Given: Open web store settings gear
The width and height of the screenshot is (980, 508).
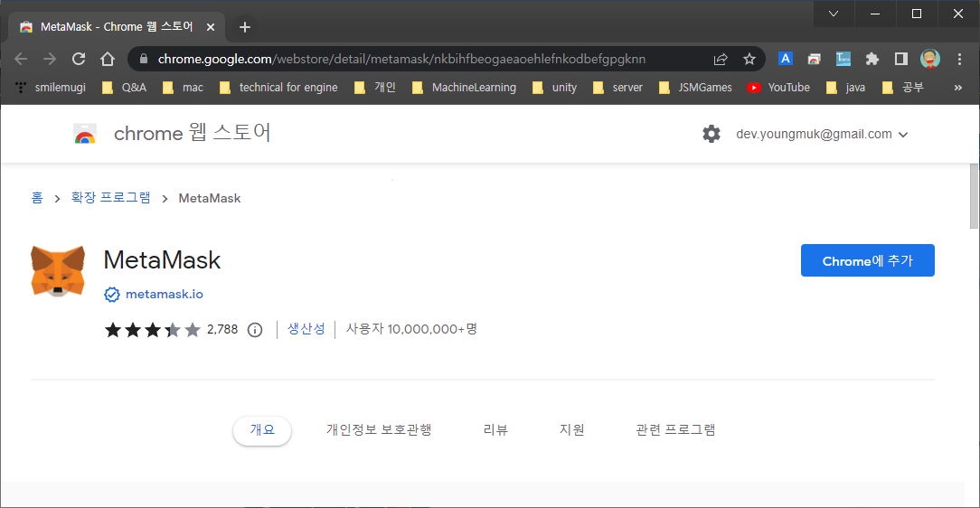Looking at the screenshot, I should point(711,134).
